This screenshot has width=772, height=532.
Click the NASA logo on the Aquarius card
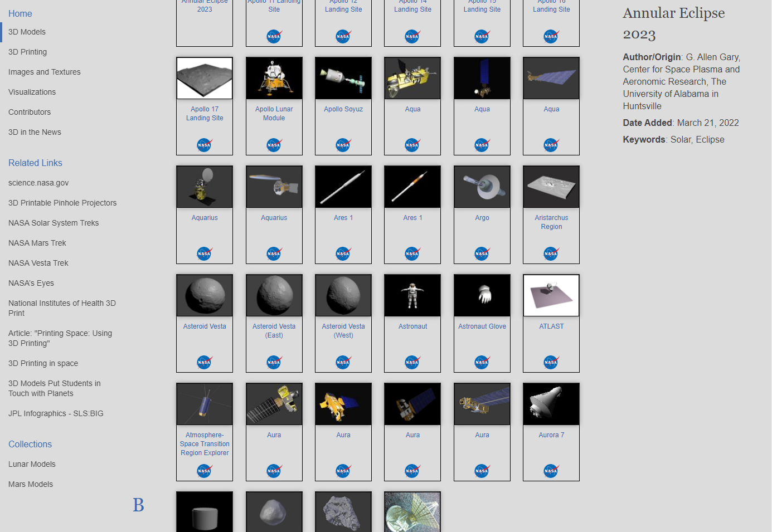(205, 253)
